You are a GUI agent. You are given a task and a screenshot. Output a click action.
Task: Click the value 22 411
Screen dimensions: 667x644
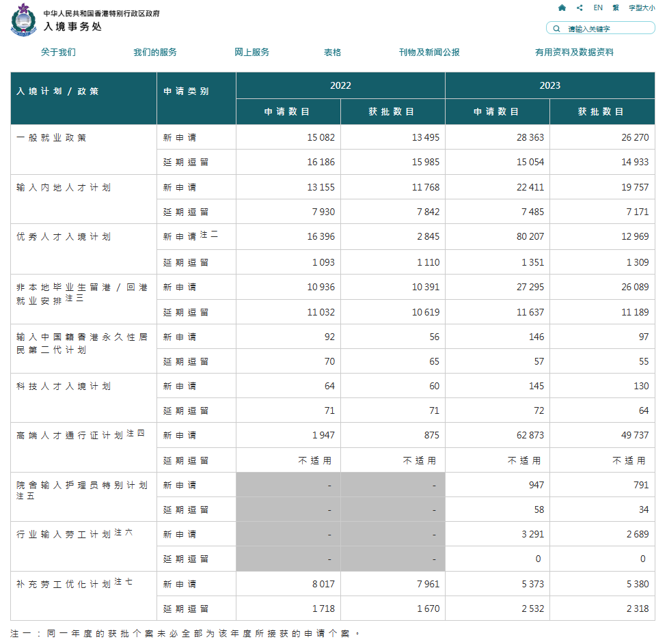(x=530, y=187)
